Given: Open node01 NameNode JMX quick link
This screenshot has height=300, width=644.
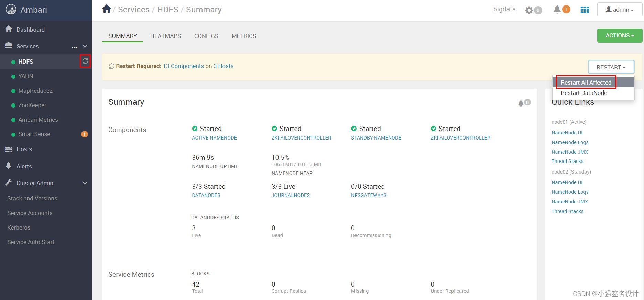Looking at the screenshot, I should click(570, 152).
